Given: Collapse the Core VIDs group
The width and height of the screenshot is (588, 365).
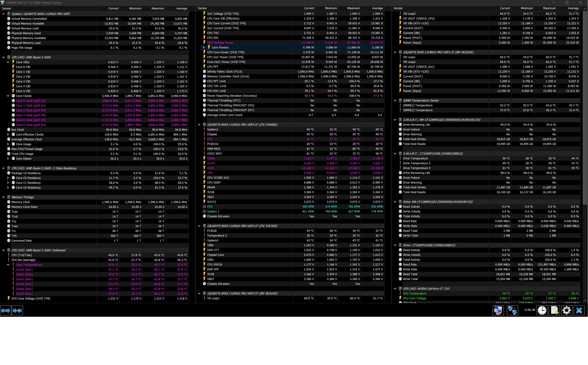Looking at the screenshot, I should click(8, 62).
